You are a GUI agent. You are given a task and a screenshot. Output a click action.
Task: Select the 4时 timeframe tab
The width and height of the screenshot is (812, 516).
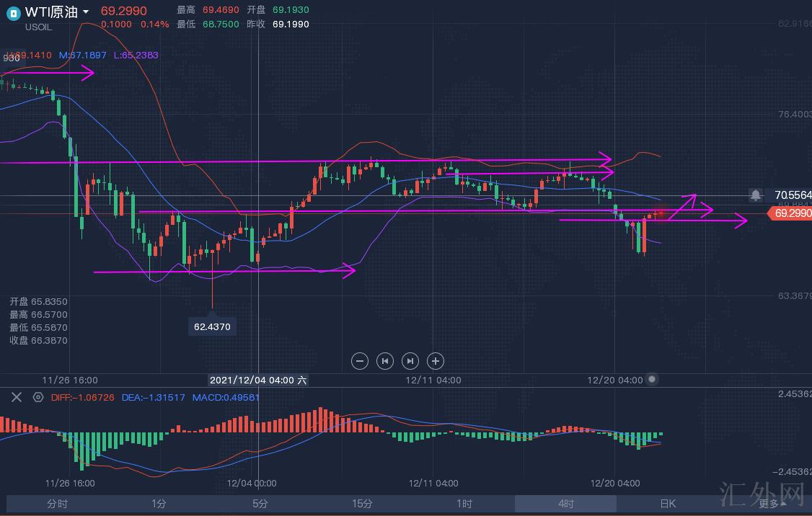[566, 504]
